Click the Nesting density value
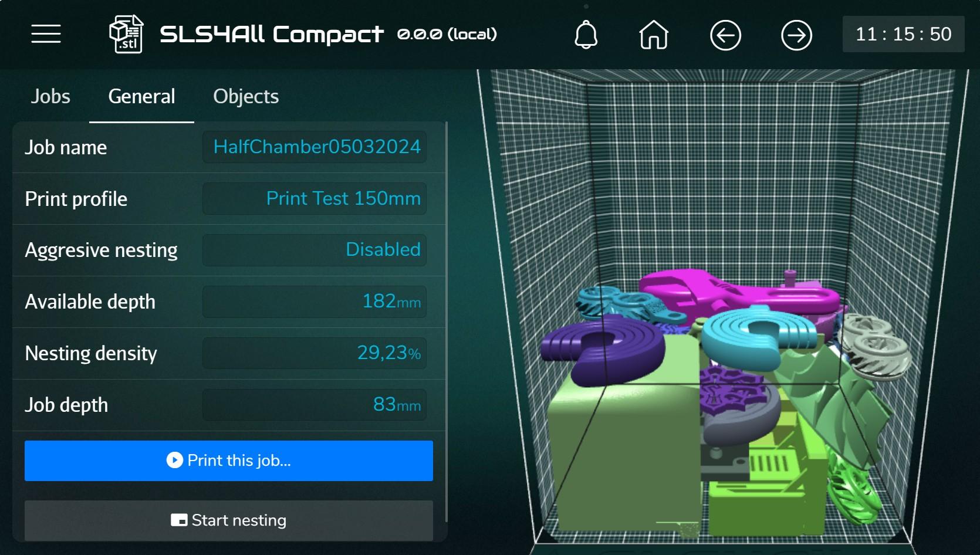Viewport: 980px width, 555px height. point(315,353)
